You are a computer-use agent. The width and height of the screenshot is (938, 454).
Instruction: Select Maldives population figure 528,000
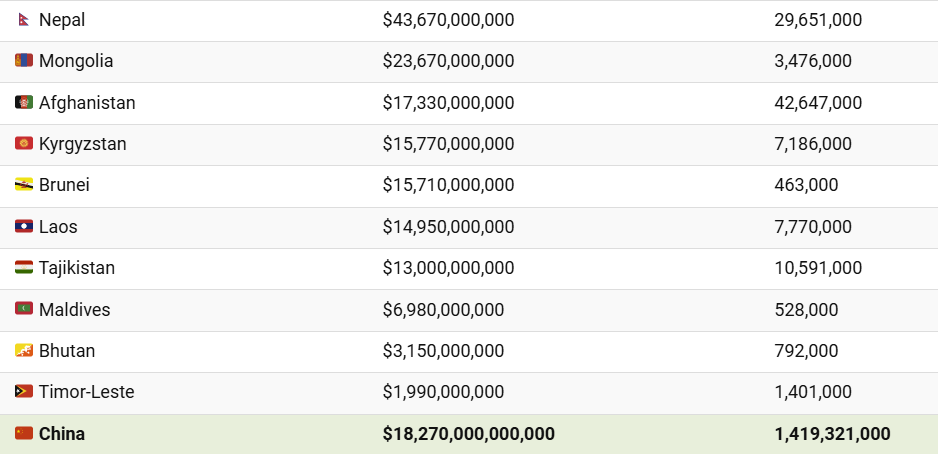[x=806, y=310]
